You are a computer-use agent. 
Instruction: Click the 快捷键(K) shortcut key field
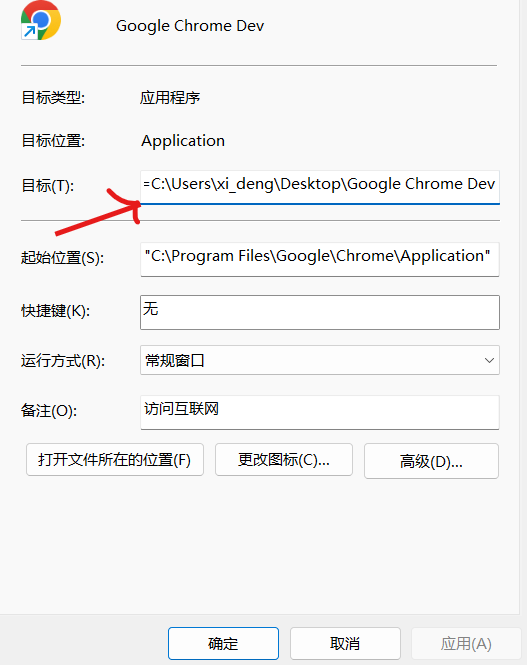[x=320, y=313]
